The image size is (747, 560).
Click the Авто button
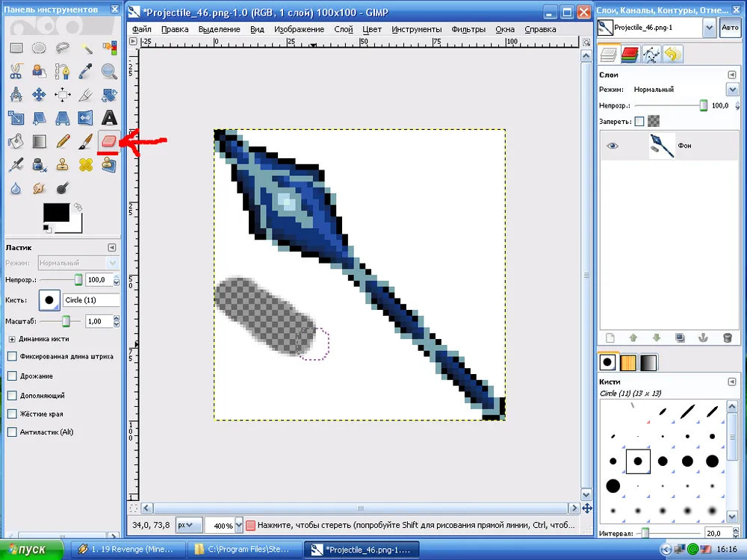(730, 28)
